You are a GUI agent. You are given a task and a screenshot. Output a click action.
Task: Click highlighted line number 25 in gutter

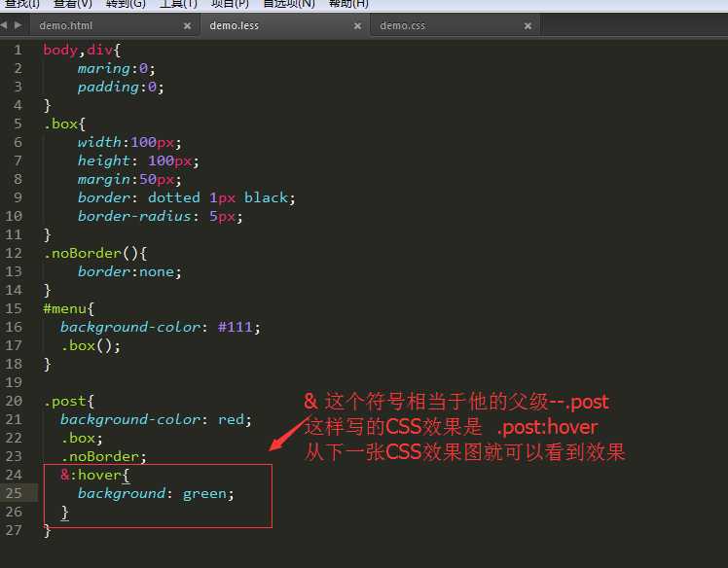point(14,493)
